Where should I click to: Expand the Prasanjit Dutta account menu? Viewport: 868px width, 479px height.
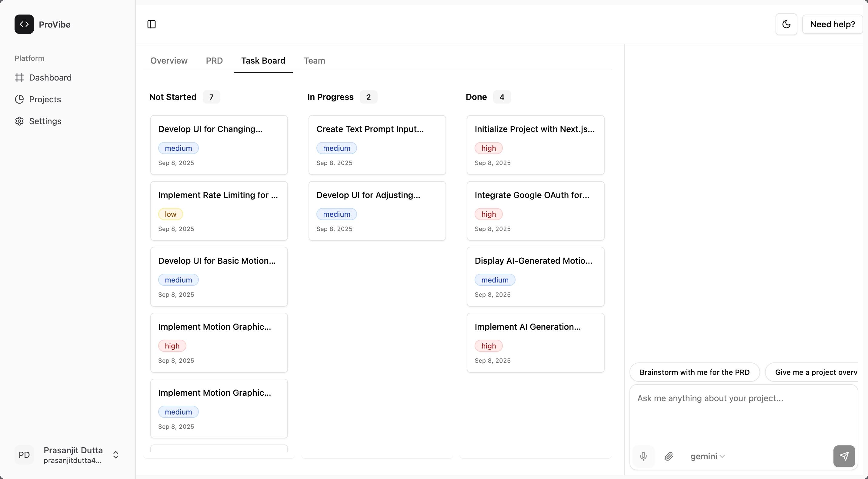coord(115,455)
